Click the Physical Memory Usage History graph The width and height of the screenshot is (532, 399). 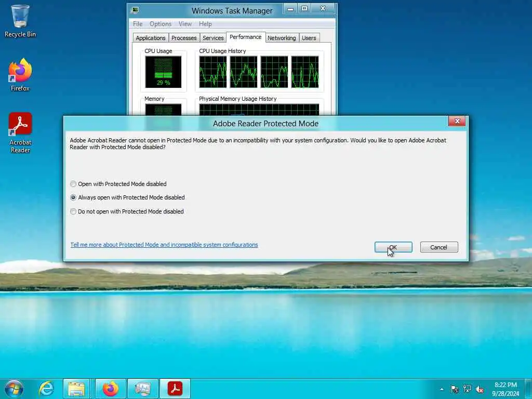point(259,110)
